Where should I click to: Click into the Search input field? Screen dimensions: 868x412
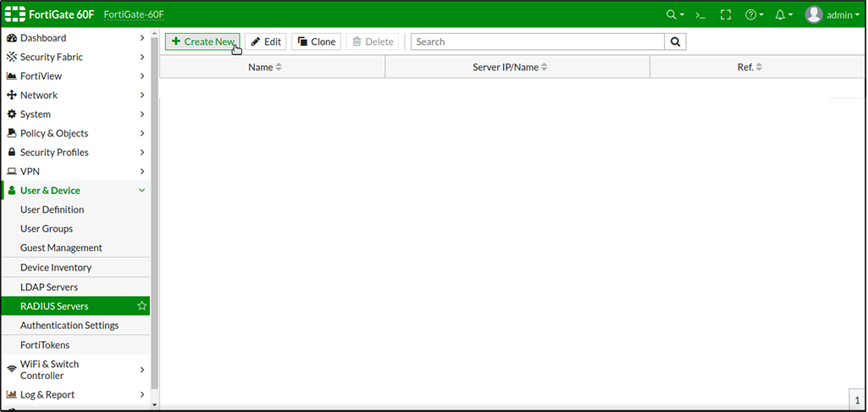[538, 42]
